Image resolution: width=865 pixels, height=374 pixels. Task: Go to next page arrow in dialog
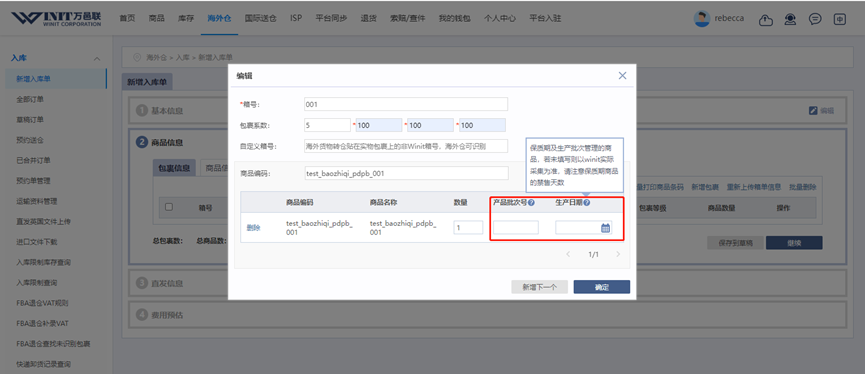click(618, 254)
